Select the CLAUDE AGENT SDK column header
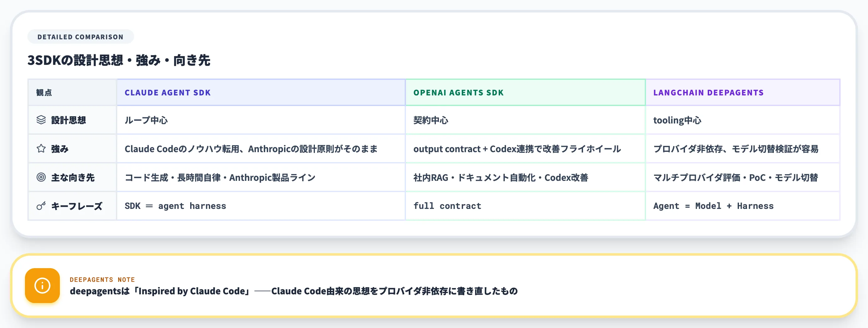868x328 pixels. [x=261, y=92]
